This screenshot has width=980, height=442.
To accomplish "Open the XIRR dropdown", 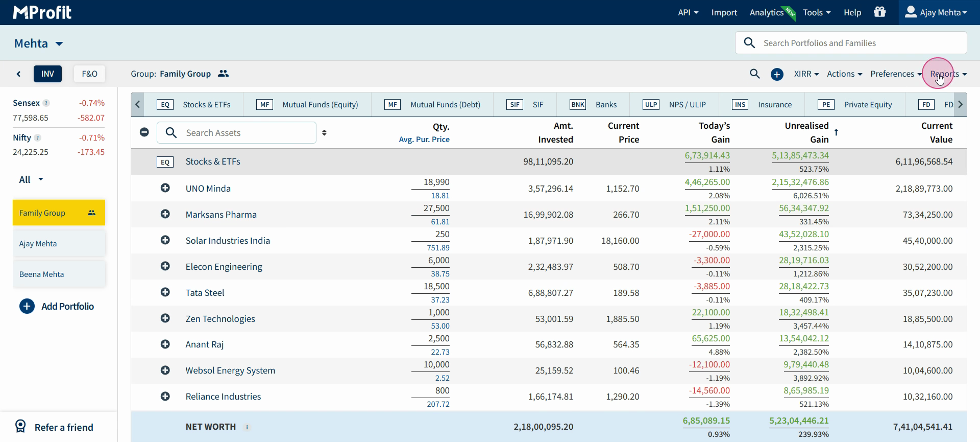I will pos(806,74).
